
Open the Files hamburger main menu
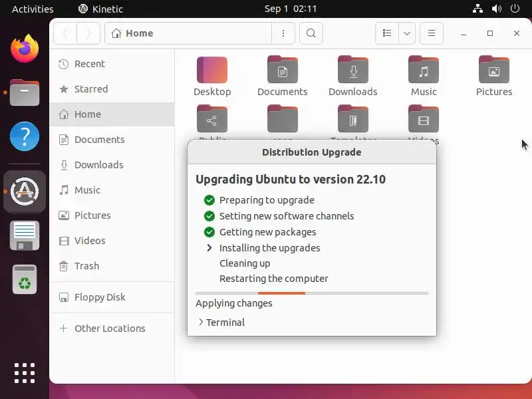(x=431, y=33)
